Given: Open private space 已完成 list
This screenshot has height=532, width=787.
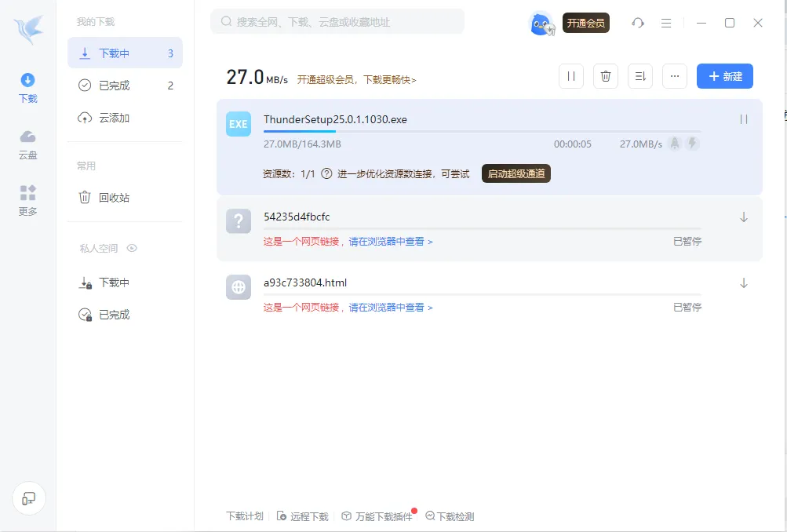Looking at the screenshot, I should pyautogui.click(x=125, y=315).
